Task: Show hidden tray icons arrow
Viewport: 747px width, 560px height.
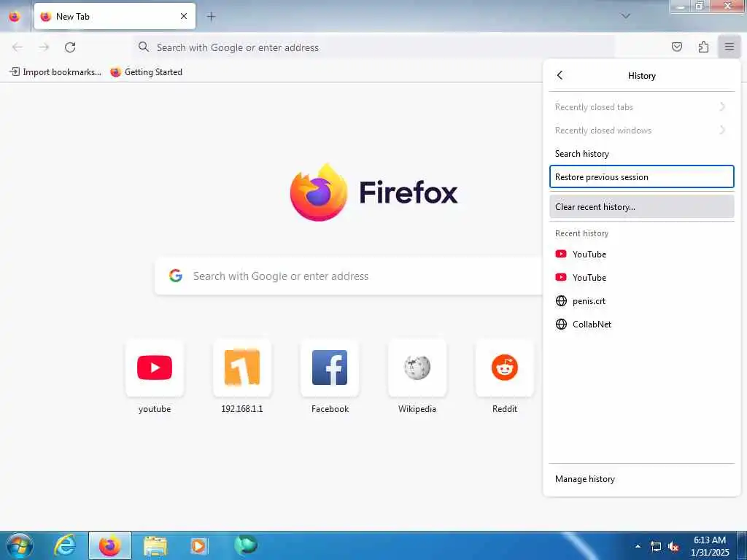Action: 638,546
